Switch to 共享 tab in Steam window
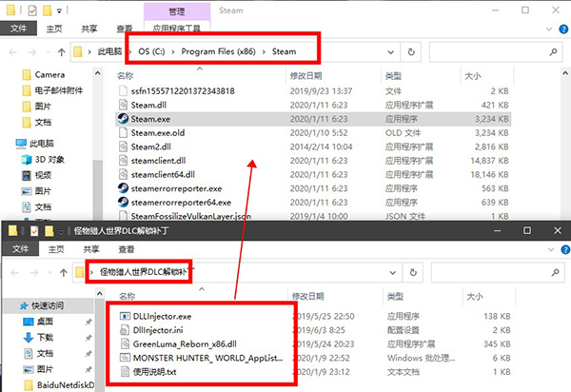Viewport: 571px width, 392px height. click(x=89, y=29)
